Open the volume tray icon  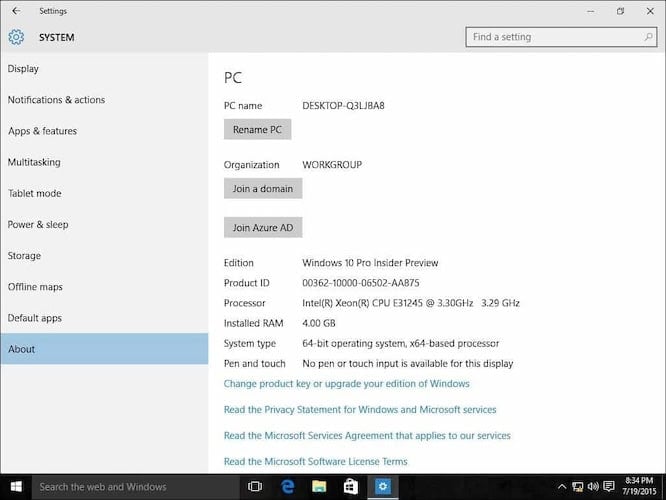(593, 486)
